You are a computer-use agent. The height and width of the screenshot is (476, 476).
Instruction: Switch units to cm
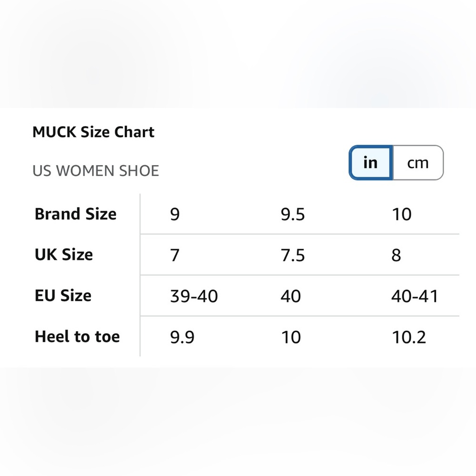click(418, 163)
